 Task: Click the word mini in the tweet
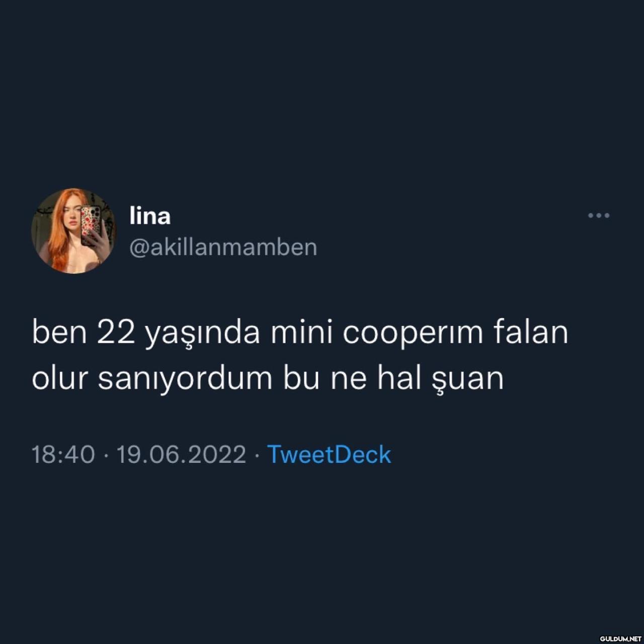pos(302,332)
